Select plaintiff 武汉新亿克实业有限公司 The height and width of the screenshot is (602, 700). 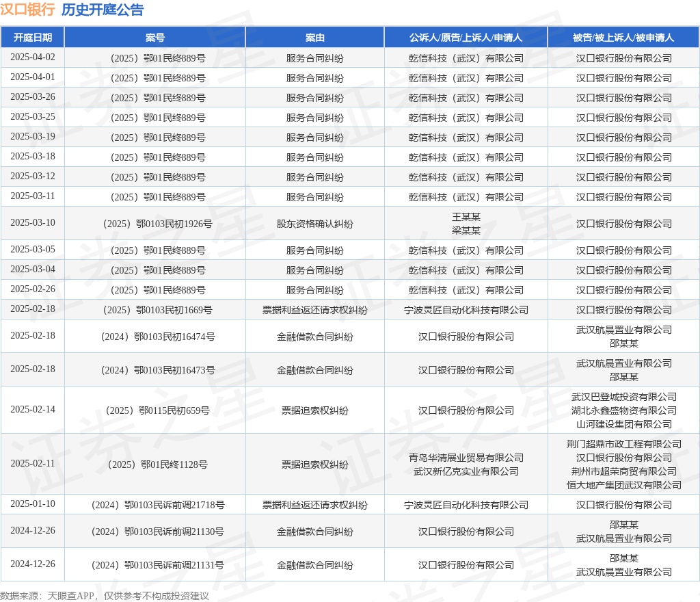[466, 471]
